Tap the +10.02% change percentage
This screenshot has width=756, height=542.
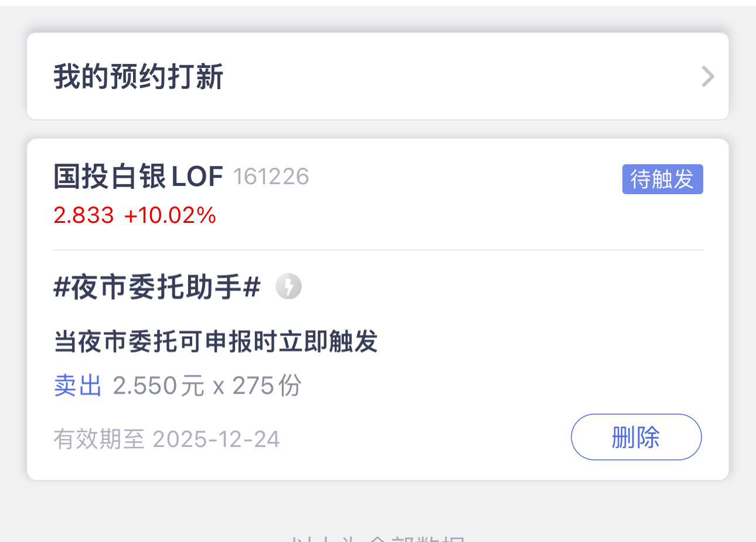point(170,216)
